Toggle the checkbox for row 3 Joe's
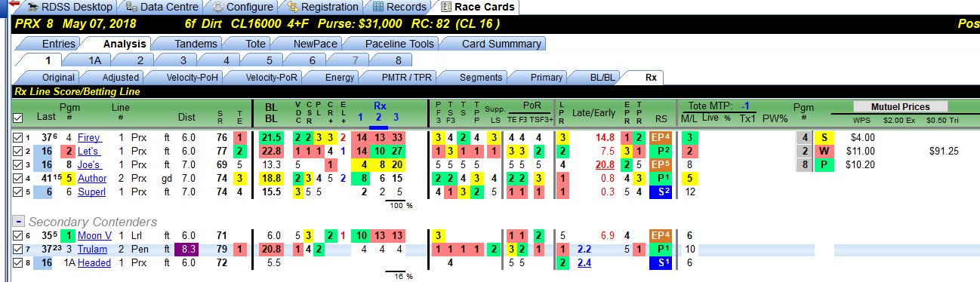The width and height of the screenshot is (980, 282). tap(18, 165)
